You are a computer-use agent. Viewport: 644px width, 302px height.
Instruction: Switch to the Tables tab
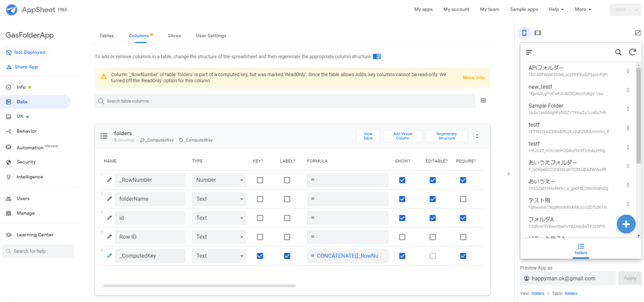(107, 36)
